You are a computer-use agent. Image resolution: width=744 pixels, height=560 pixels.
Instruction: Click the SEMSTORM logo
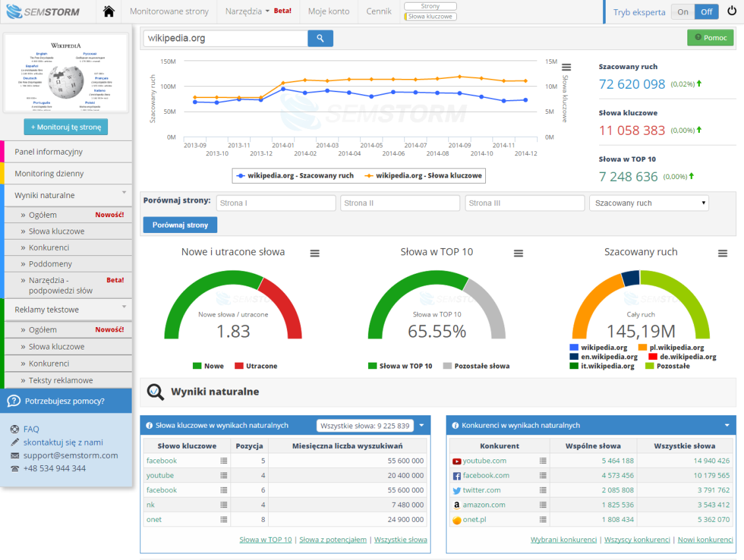click(x=43, y=11)
